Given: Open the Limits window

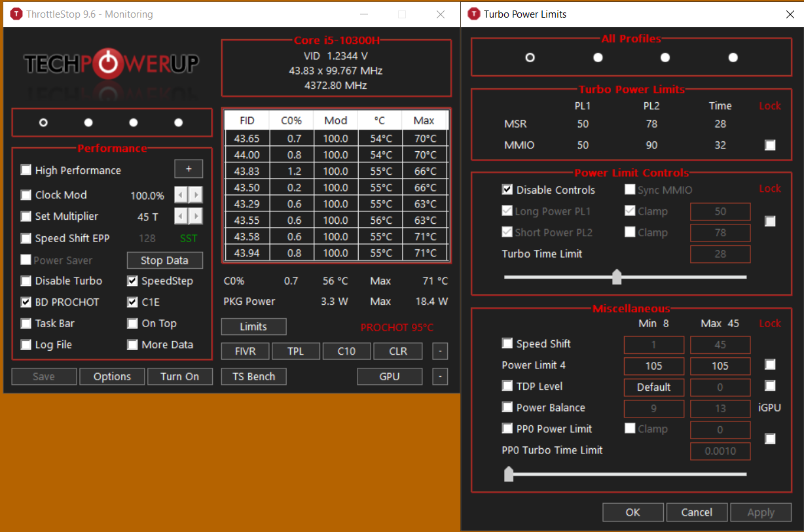Looking at the screenshot, I should pos(253,327).
